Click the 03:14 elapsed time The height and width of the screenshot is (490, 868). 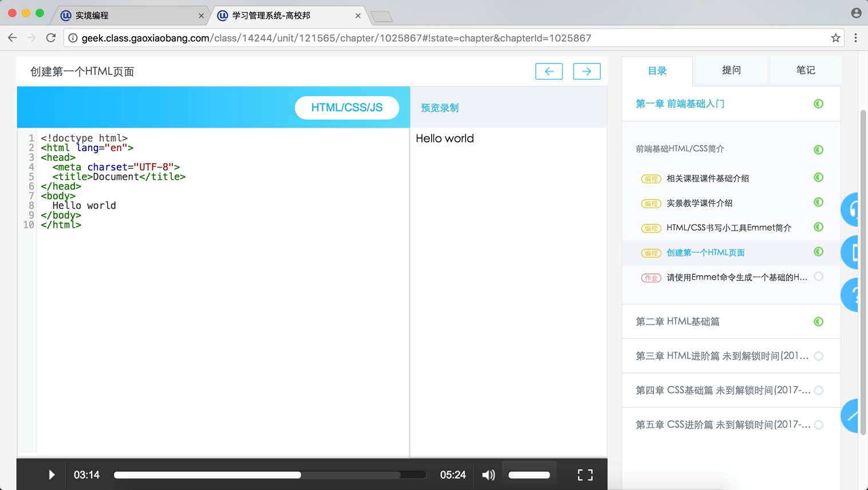coord(86,475)
